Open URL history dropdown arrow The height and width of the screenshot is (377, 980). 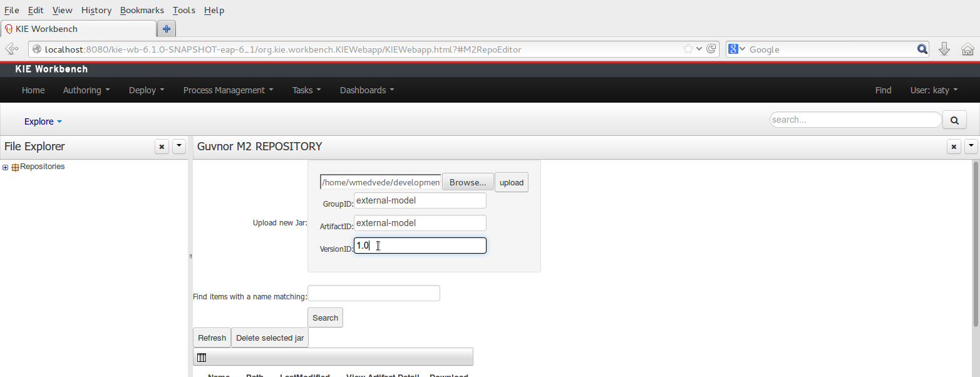tap(699, 49)
